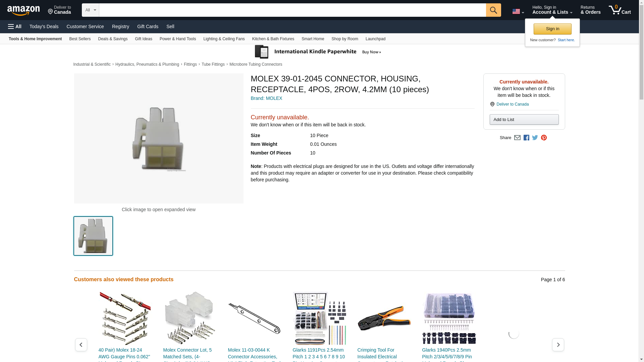The height and width of the screenshot is (362, 644).
Task: Open the country flag language dropdown
Action: 518,11
